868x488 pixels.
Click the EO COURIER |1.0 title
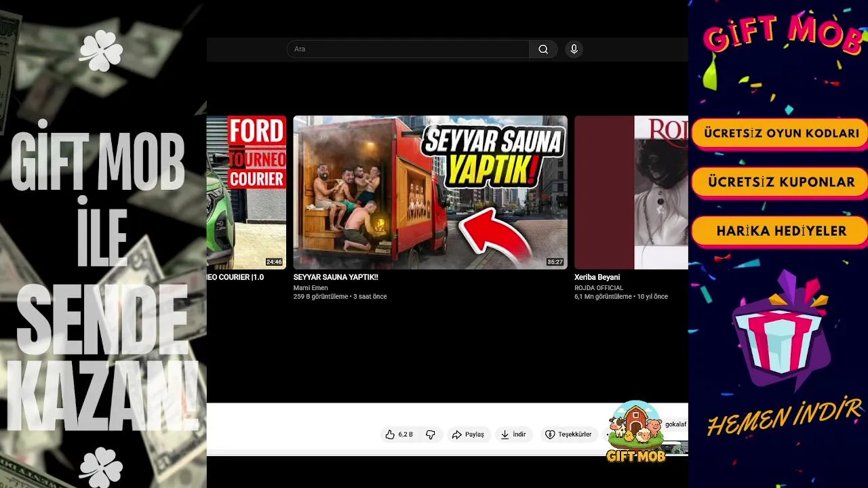235,277
